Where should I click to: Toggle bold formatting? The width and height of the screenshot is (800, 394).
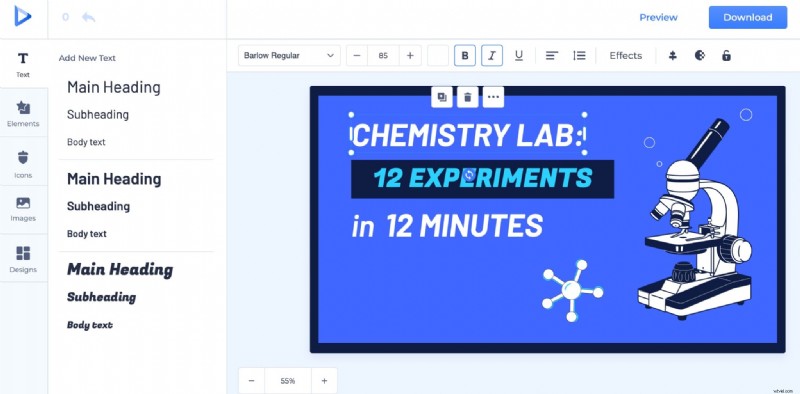click(x=465, y=56)
